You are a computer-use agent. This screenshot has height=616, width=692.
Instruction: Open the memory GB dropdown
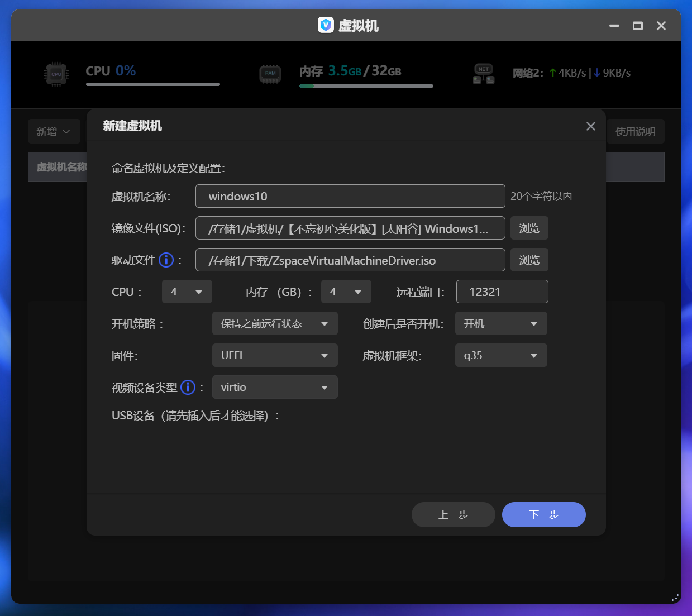(x=346, y=292)
